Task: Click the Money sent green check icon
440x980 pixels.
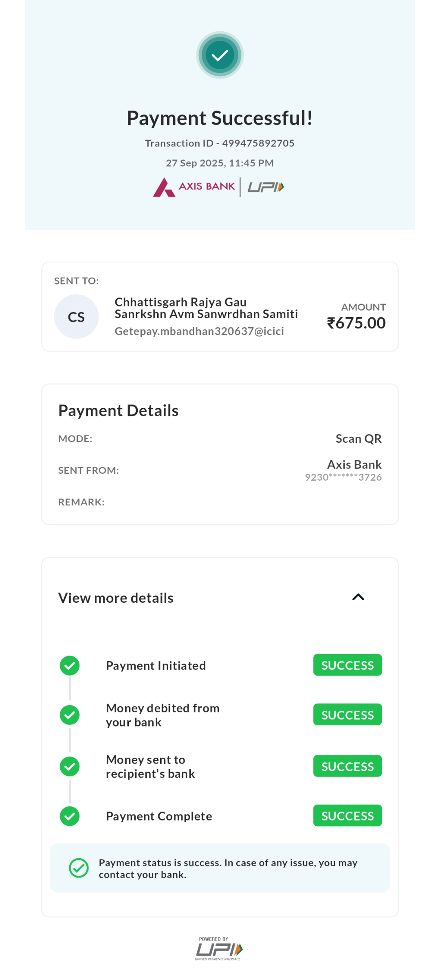Action: coord(70,766)
